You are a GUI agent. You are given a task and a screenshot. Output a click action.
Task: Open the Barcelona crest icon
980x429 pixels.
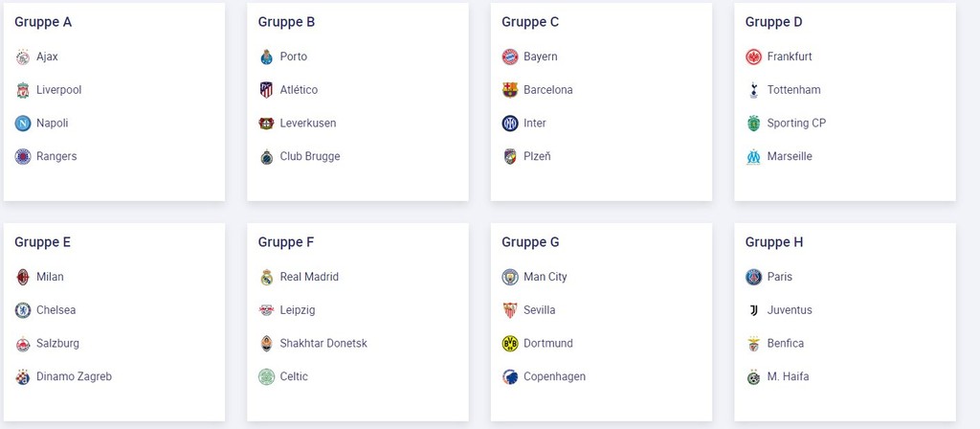click(x=510, y=90)
